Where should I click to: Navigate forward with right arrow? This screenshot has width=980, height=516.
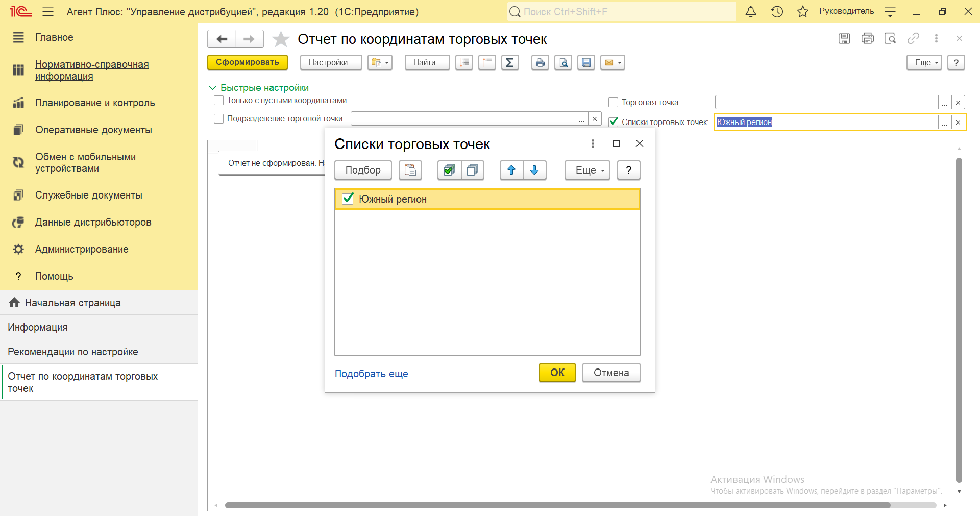(x=249, y=39)
